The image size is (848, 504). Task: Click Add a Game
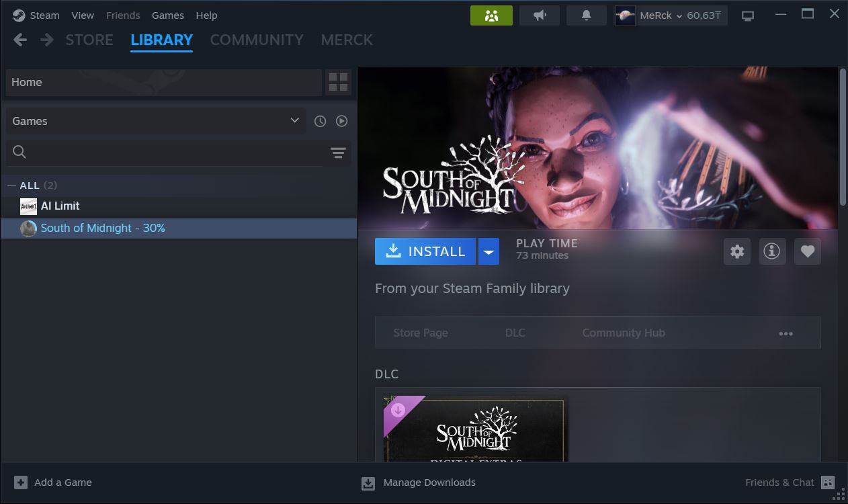click(x=53, y=482)
